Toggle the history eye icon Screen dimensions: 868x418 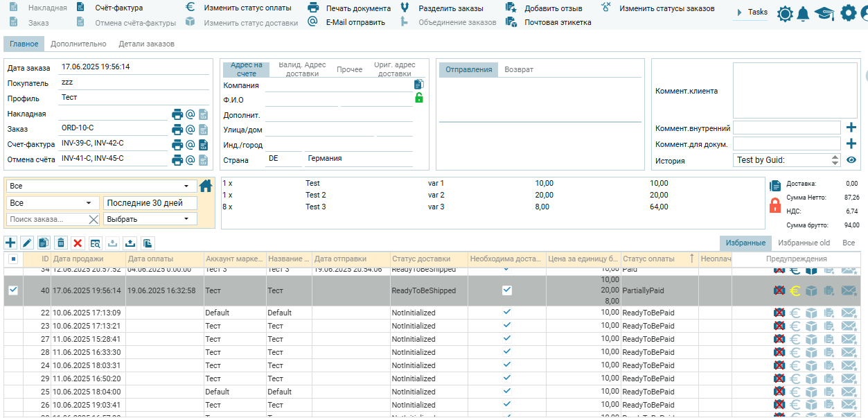point(851,160)
